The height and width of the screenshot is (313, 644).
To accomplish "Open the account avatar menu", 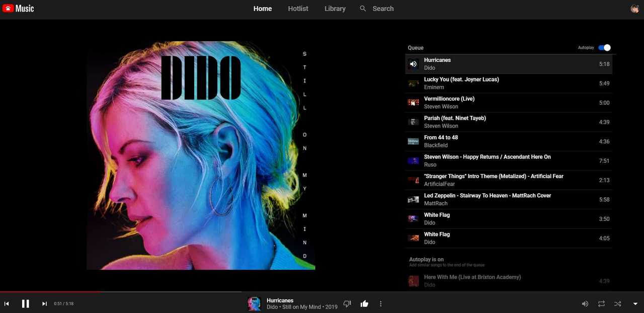I will (x=634, y=9).
